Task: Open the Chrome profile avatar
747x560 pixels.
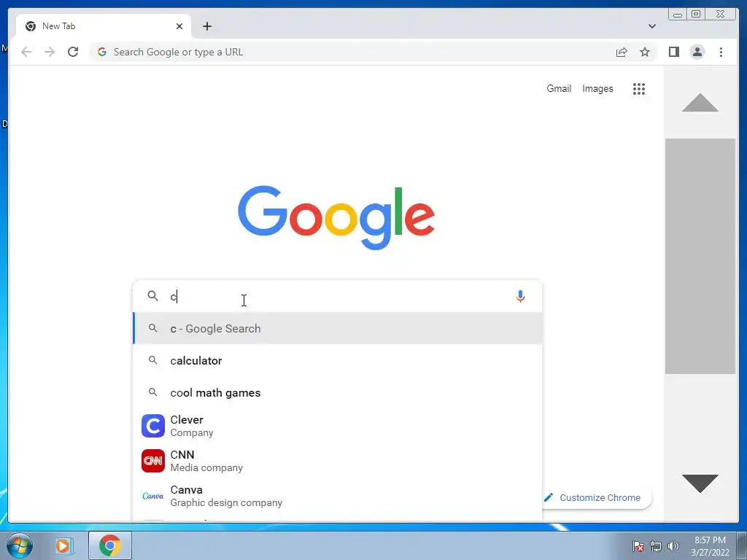Action: click(x=697, y=52)
